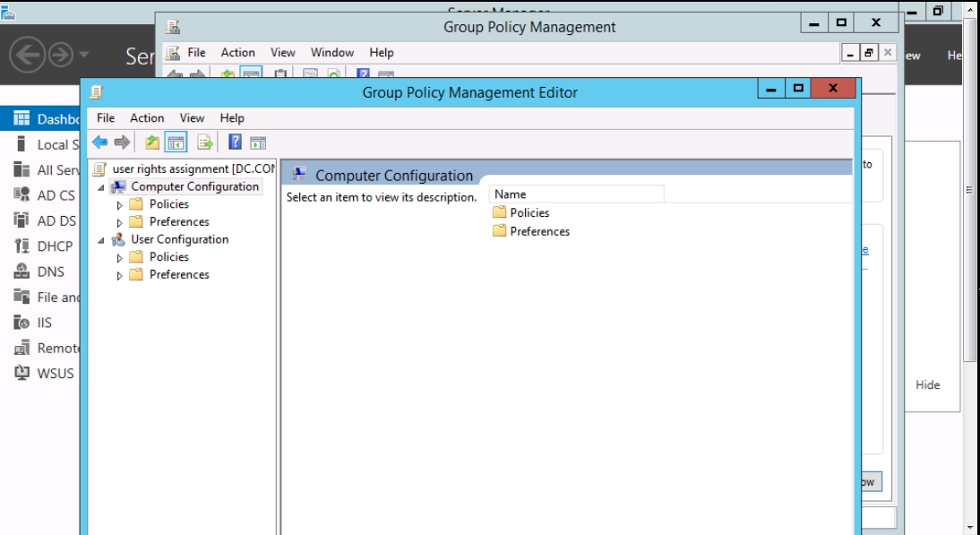The image size is (980, 535).
Task: Select user rights assignment root tree node
Action: (x=193, y=168)
